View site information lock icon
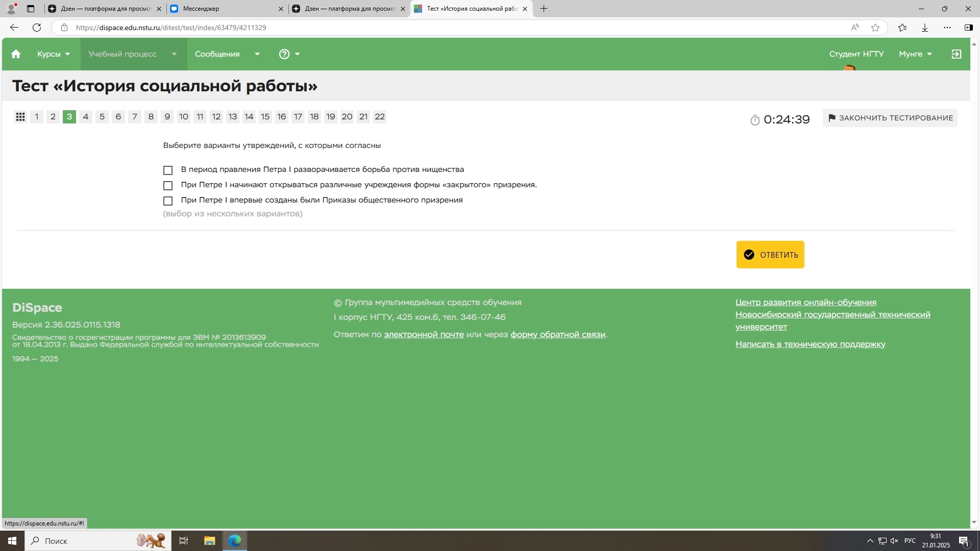Viewport: 980px width, 551px height. (x=64, y=28)
